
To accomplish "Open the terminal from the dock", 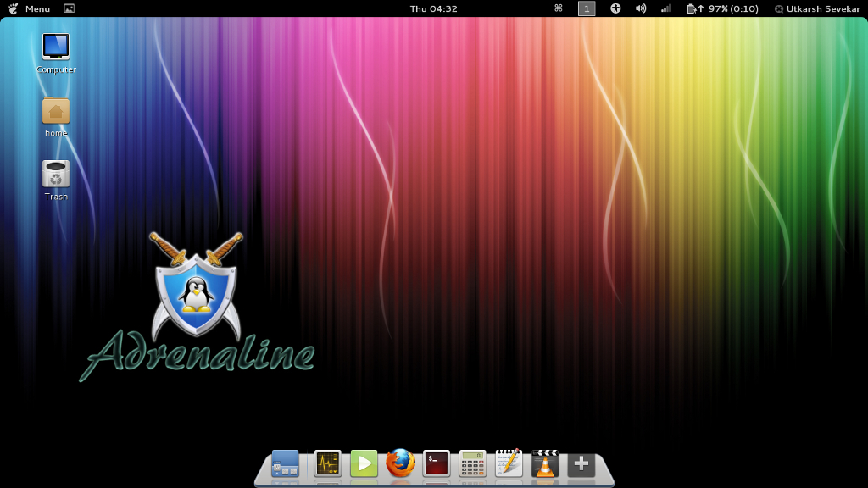I will [434, 464].
